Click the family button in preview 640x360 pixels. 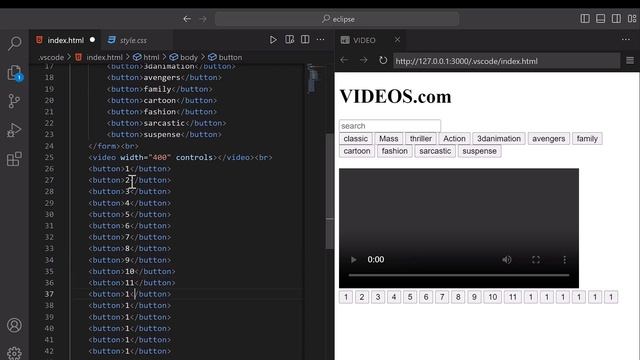coord(587,139)
